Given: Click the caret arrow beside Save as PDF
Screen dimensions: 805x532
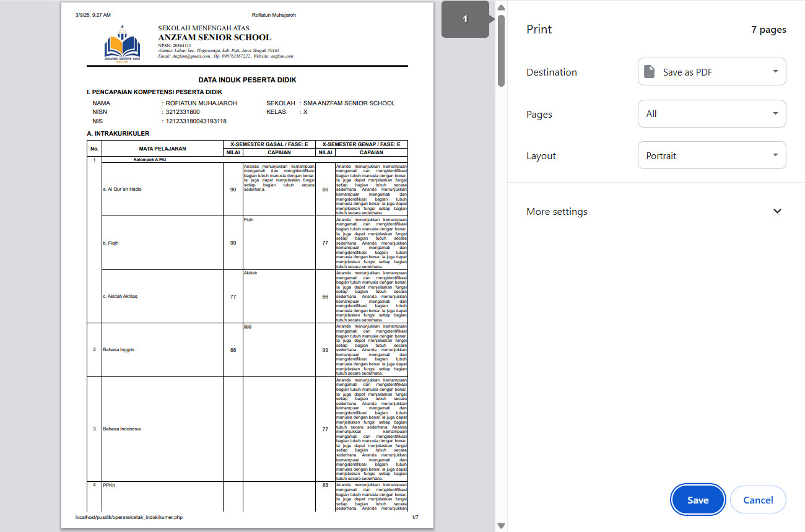Looking at the screenshot, I should [775, 72].
